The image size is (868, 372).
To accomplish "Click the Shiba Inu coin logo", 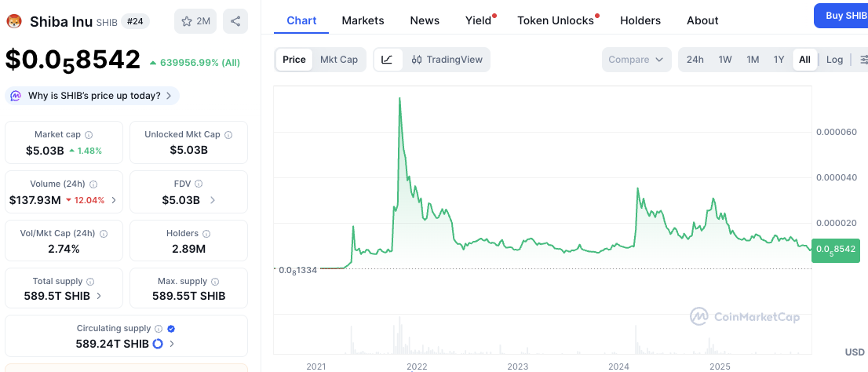I will tap(14, 21).
